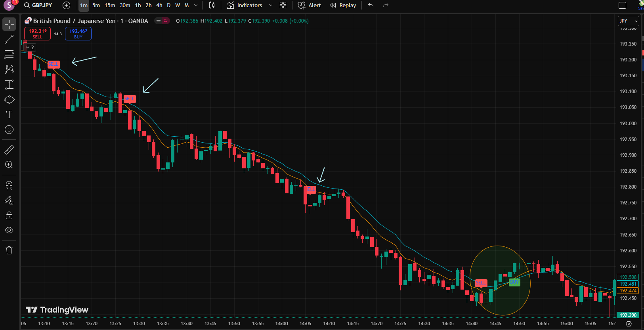Viewport: 644px width, 330px height.
Task: Redo the last chart action
Action: click(x=386, y=5)
